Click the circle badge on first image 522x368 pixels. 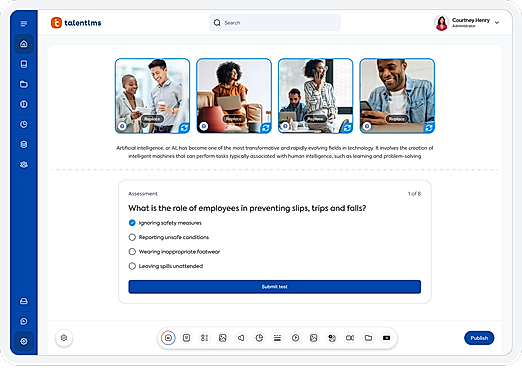pos(122,126)
